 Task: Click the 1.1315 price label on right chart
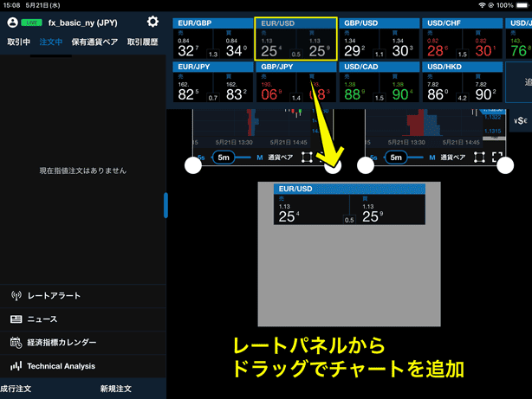pyautogui.click(x=493, y=132)
